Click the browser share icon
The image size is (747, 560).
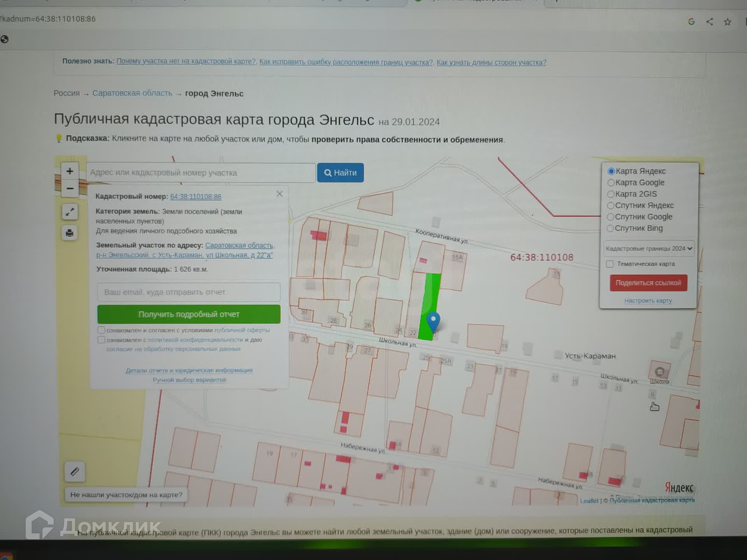point(709,22)
